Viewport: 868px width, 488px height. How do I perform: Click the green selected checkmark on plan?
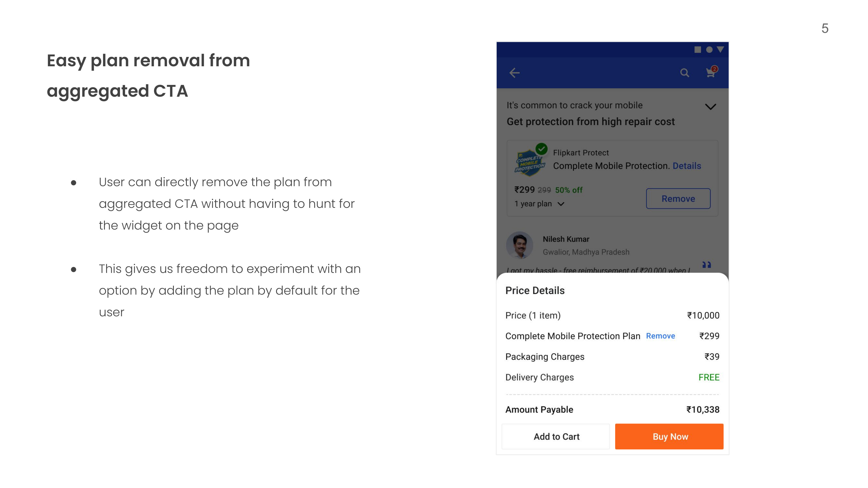pos(542,149)
